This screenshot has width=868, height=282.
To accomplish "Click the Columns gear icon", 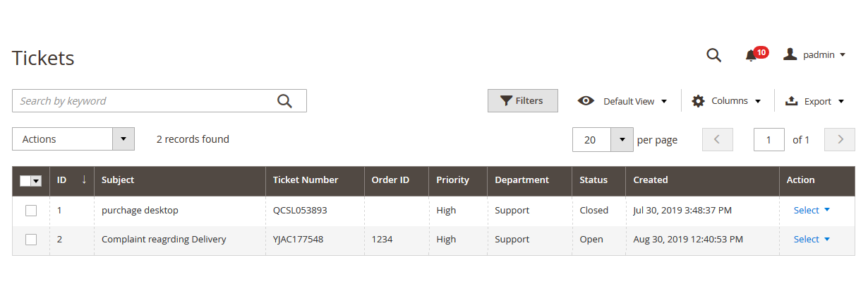I will (x=698, y=101).
